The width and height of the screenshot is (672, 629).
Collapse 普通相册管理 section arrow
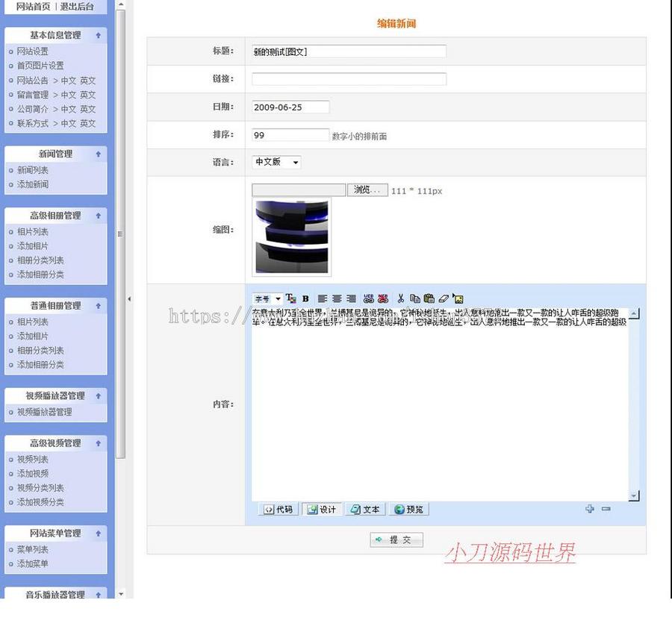(99, 306)
